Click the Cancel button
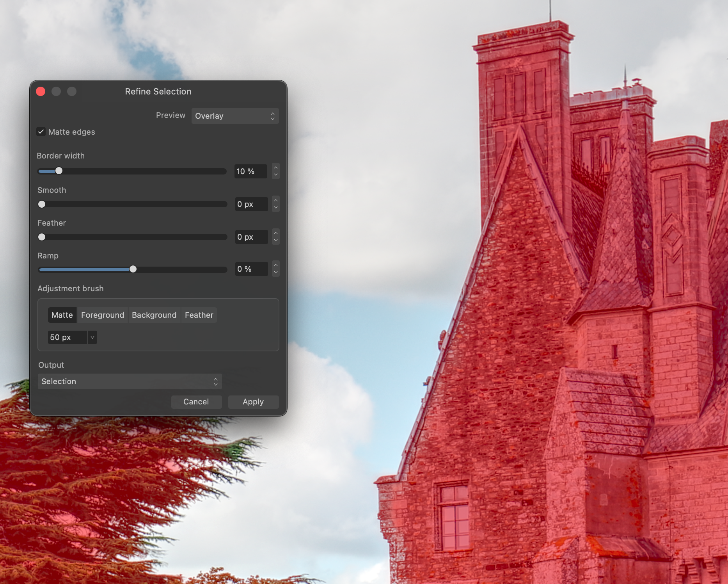Viewport: 728px width, 584px height. tap(196, 402)
